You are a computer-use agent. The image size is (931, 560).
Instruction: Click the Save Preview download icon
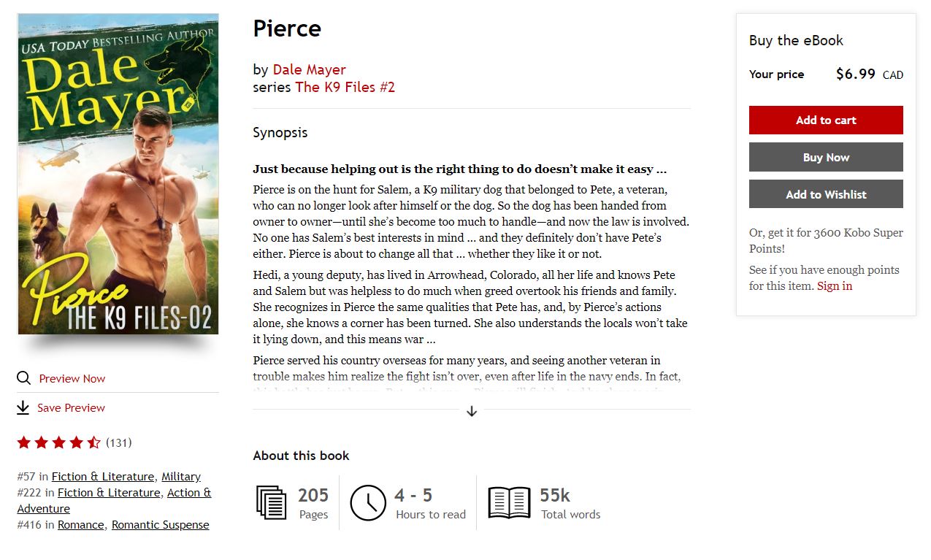[x=23, y=407]
